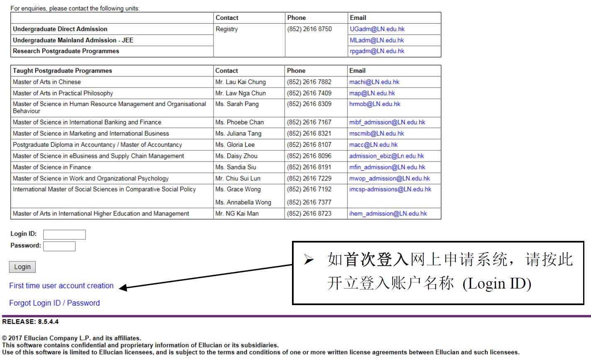Viewport: 591px width, 364px height.
Task: Open First time user account creation link
Action: point(61,286)
